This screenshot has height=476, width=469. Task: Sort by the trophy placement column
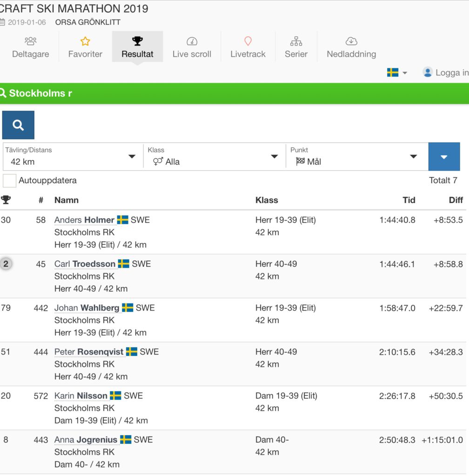[6, 200]
